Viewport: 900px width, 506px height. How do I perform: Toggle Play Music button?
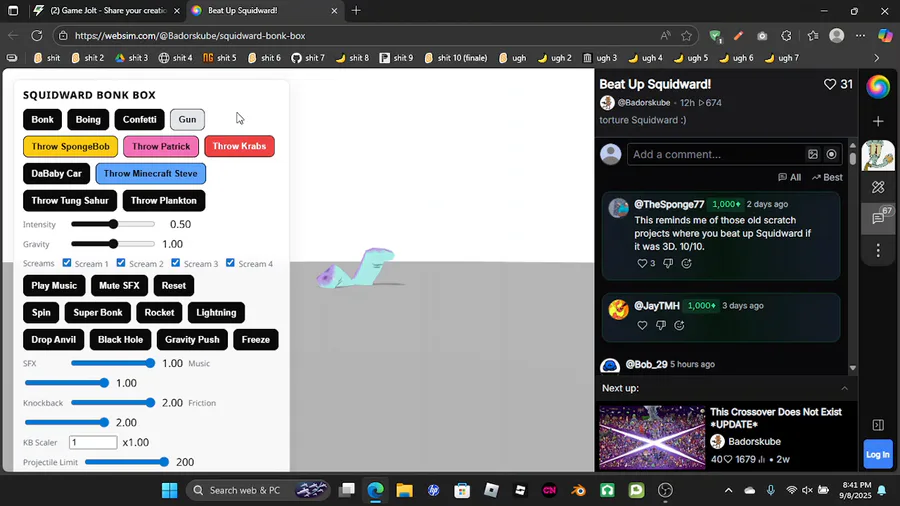[x=54, y=285]
